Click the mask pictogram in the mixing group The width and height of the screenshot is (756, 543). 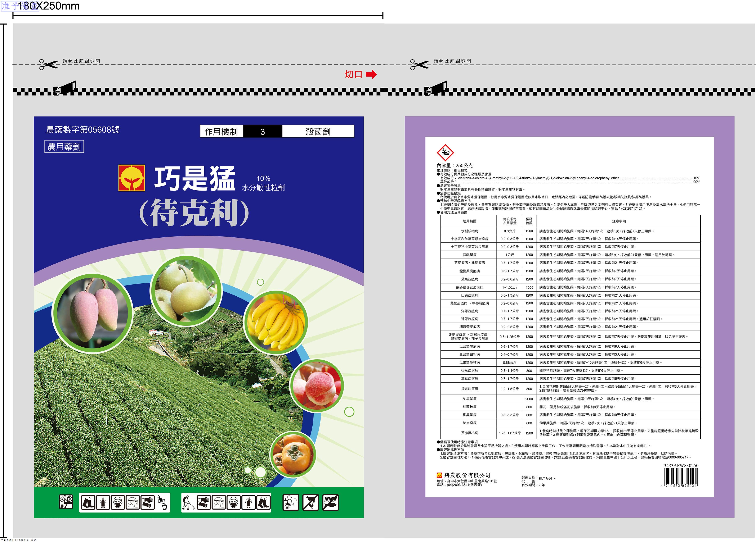pyautogui.click(x=118, y=502)
